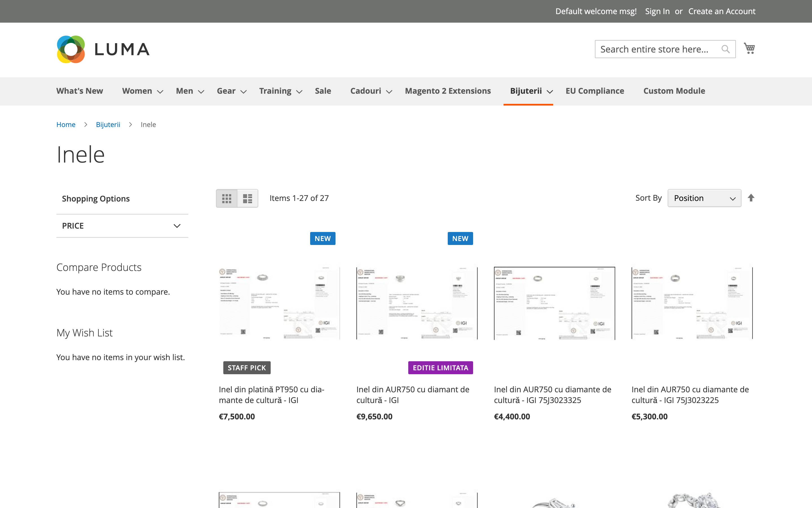Click NEW badge on platinum ring
Screen dimensions: 812x508
tap(323, 238)
